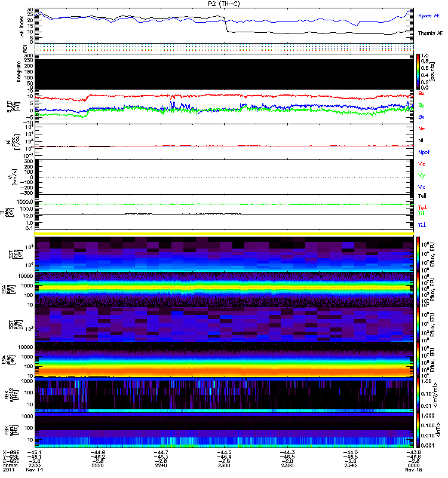Click the Kyoto AE legend label

[430, 16]
